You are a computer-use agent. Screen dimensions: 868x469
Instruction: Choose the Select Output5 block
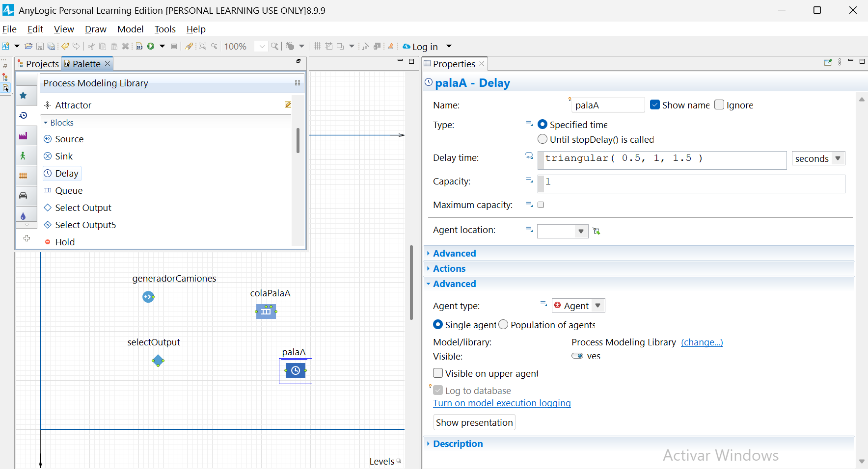coord(80,225)
